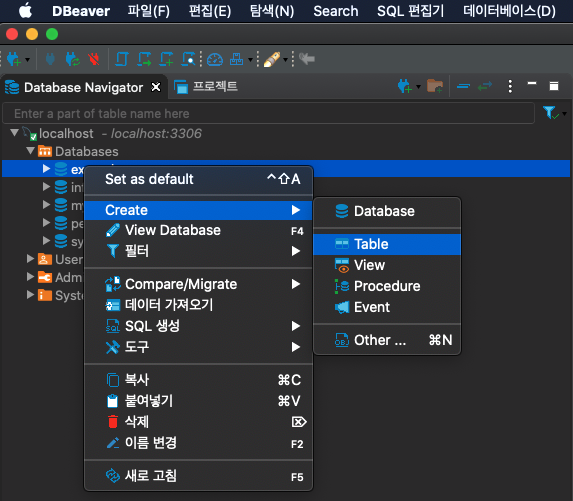Click the red Disconnect icon
This screenshot has height=501, width=573.
click(x=94, y=59)
